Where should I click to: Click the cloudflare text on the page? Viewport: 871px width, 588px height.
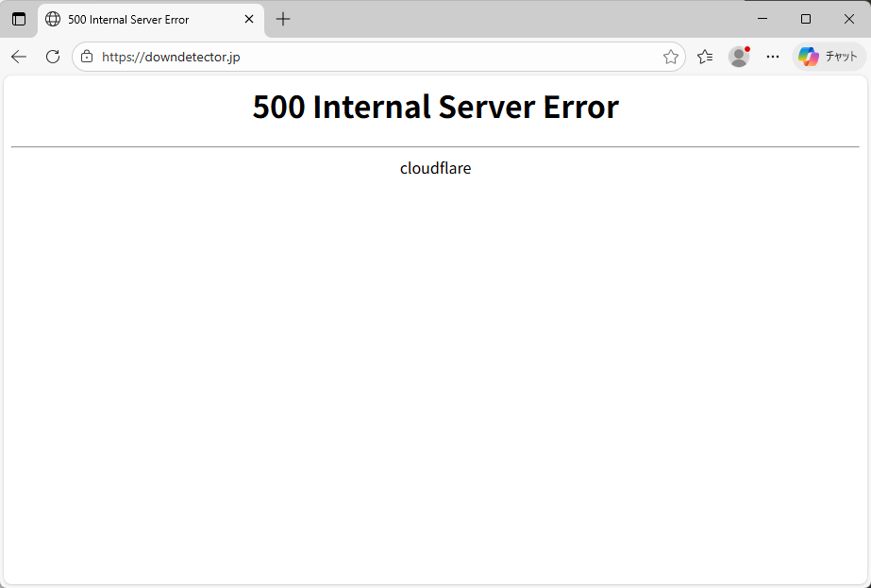435,168
